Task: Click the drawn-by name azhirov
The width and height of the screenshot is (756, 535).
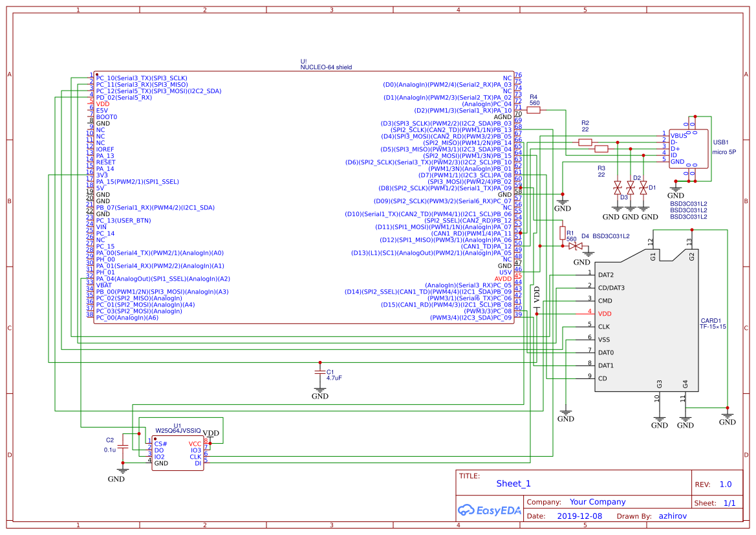Action: tap(673, 516)
